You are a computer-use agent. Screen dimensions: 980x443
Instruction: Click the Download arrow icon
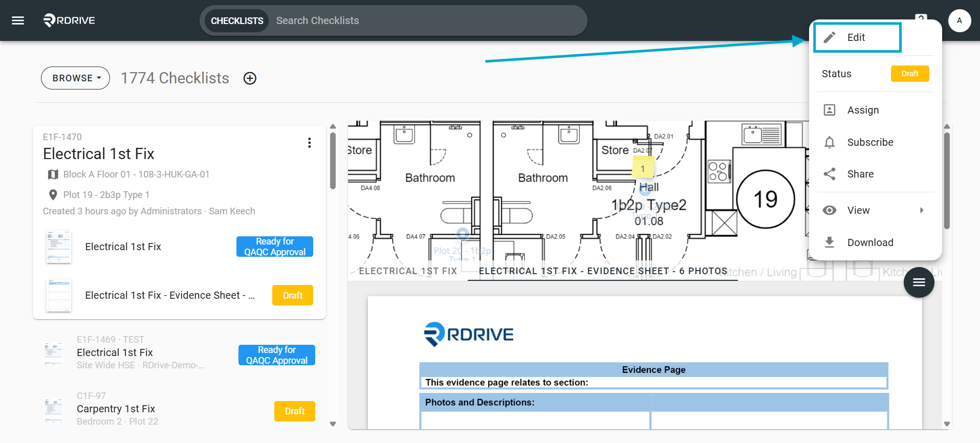(830, 242)
